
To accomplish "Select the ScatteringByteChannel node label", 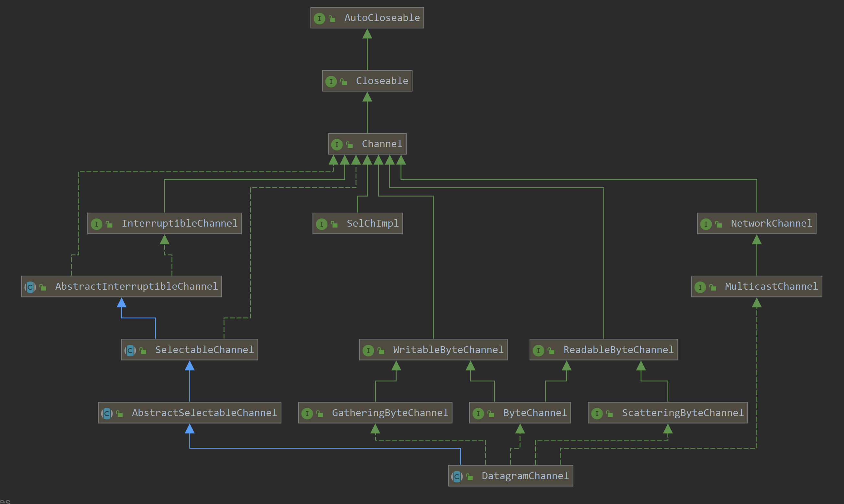I will coord(682,413).
